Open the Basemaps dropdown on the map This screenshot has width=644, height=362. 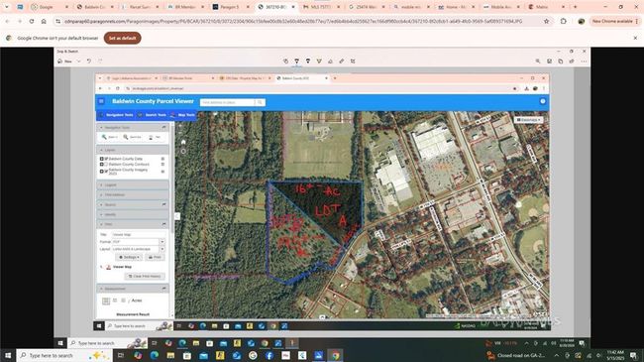point(529,120)
